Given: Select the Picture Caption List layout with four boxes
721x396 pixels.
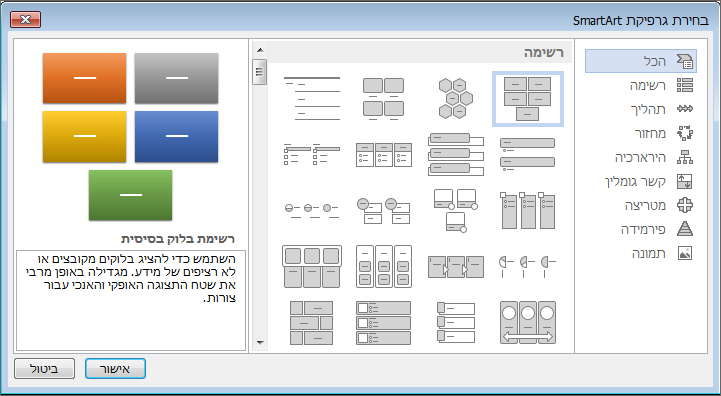Looking at the screenshot, I should 383,98.
